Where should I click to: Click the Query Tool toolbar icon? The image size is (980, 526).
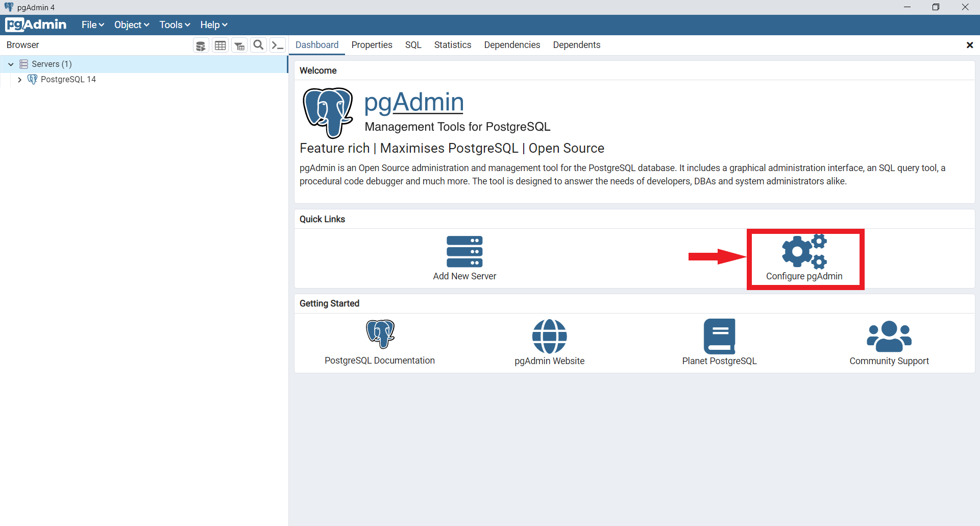coord(201,45)
